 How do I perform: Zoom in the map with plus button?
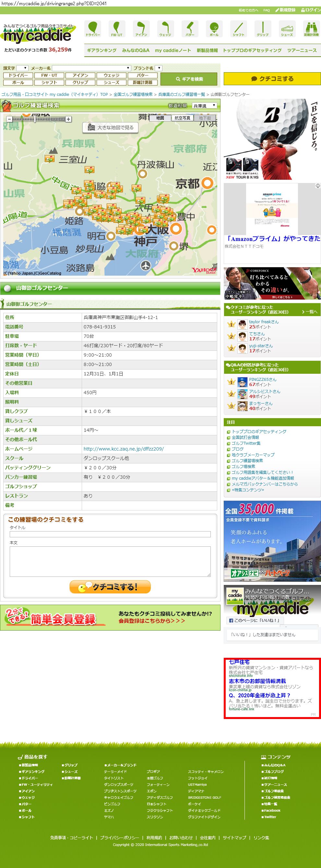coord(68,119)
